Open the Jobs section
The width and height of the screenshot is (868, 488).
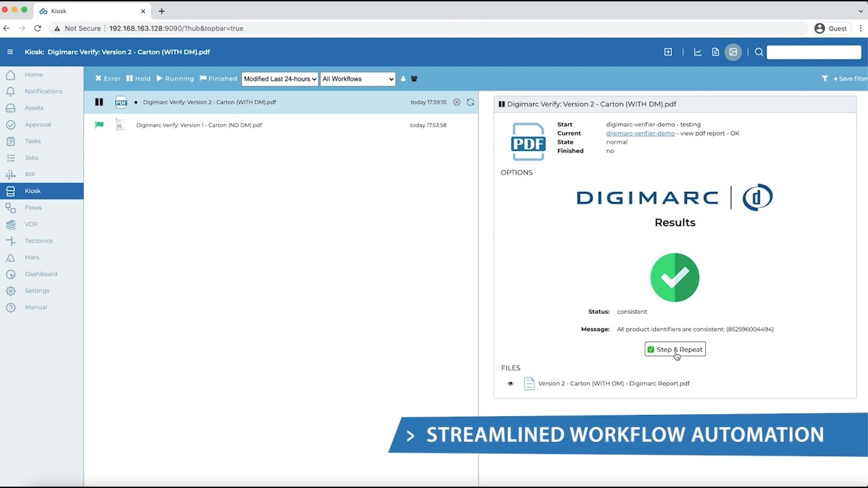31,158
